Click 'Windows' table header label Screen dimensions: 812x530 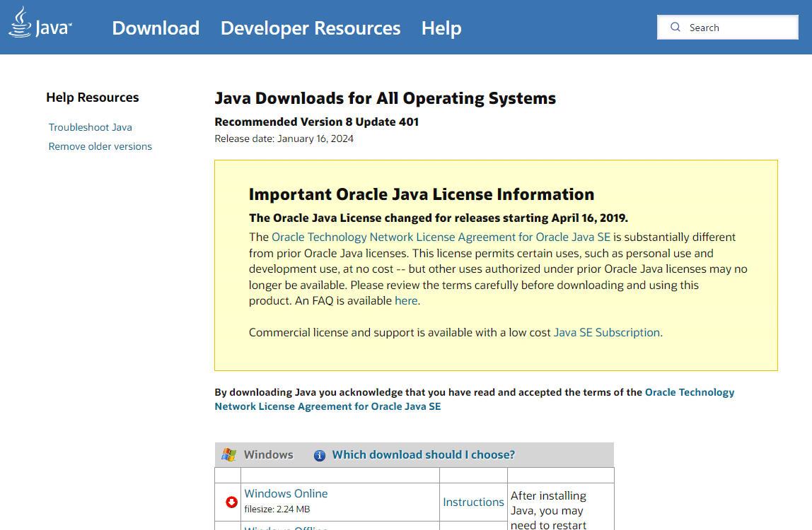(x=269, y=455)
